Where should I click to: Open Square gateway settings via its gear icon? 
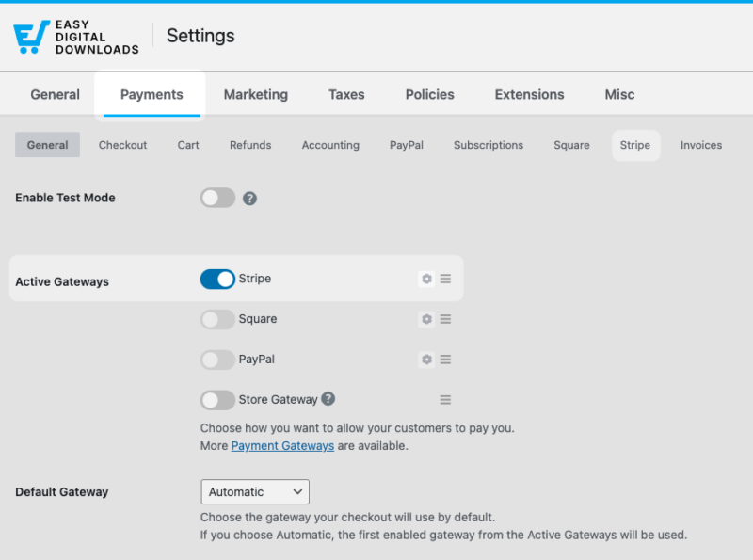coord(426,319)
